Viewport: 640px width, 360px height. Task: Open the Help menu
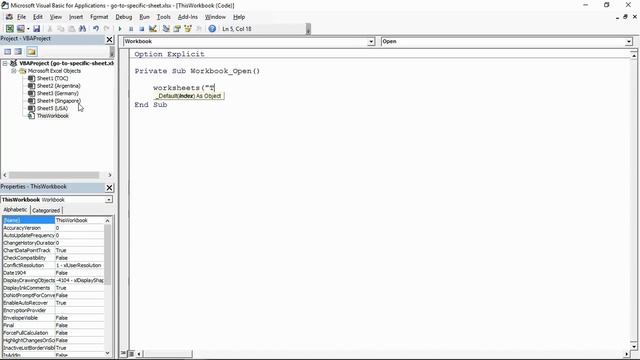click(x=239, y=17)
